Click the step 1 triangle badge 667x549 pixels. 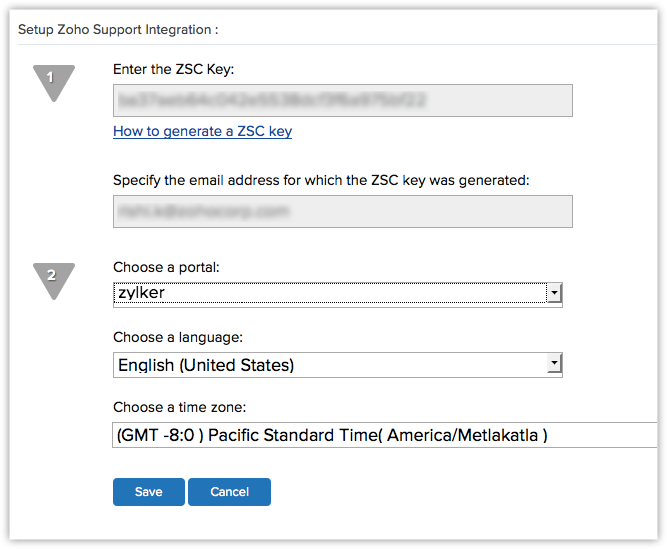coord(53,79)
